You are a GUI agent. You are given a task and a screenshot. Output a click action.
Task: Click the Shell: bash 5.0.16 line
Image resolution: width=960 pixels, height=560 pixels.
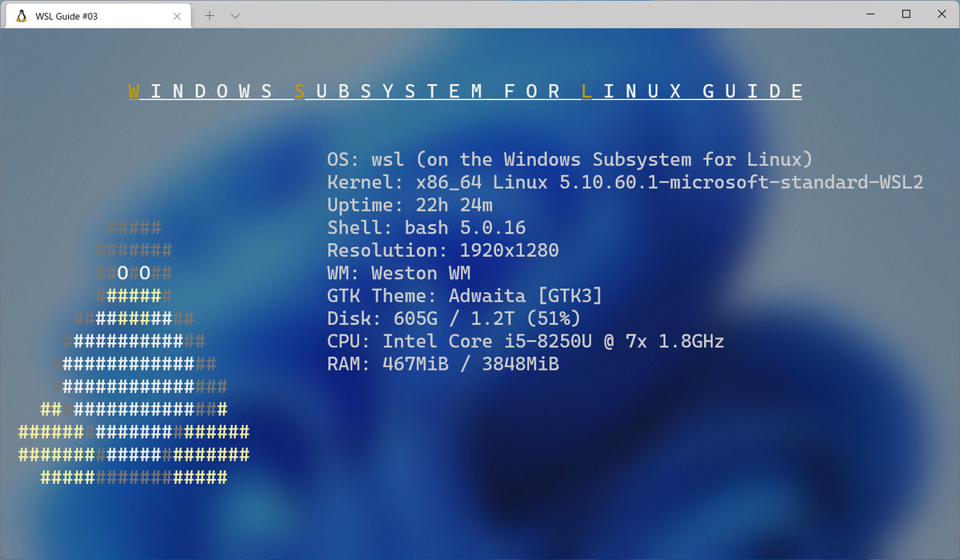coord(426,228)
